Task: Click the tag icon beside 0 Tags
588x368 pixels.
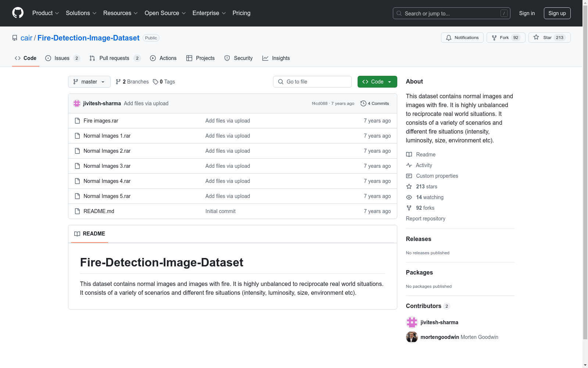Action: (155, 82)
